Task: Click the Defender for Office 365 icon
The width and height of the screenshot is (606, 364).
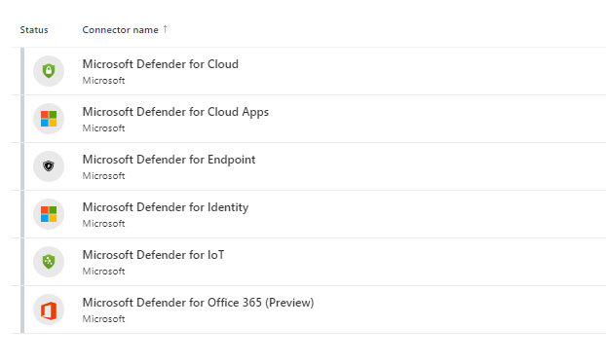Action: click(x=49, y=309)
